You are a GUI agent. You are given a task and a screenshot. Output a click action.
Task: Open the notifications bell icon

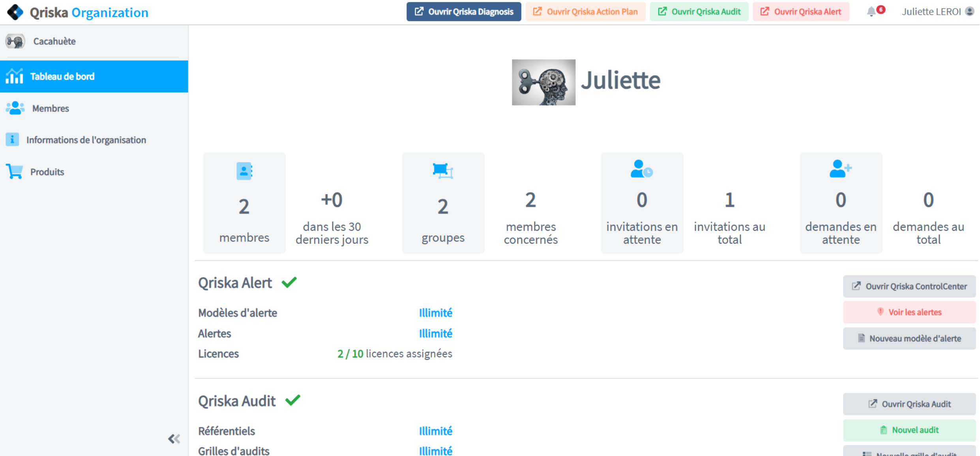pyautogui.click(x=871, y=12)
